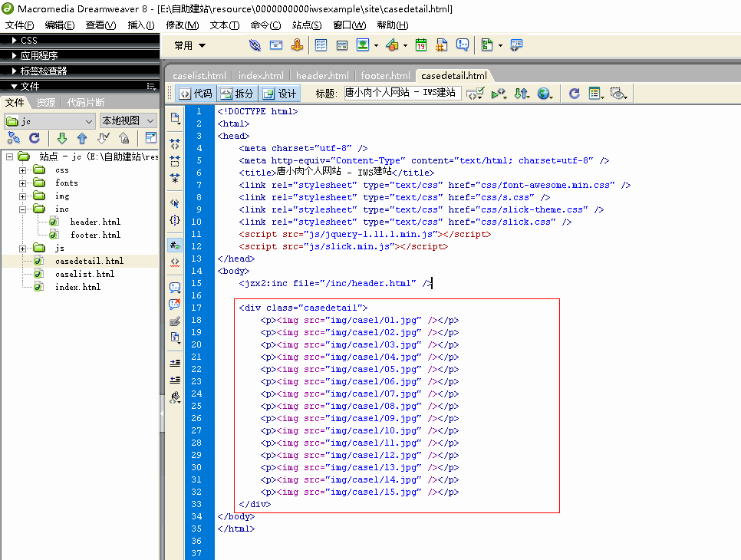The height and width of the screenshot is (560, 741).
Task: Expand the css folder
Action: click(x=23, y=170)
